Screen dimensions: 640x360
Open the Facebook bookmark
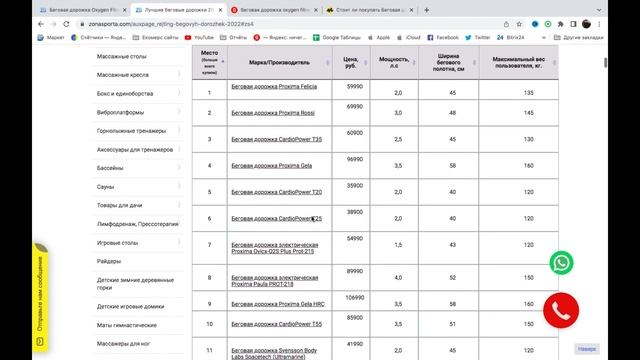pos(443,38)
